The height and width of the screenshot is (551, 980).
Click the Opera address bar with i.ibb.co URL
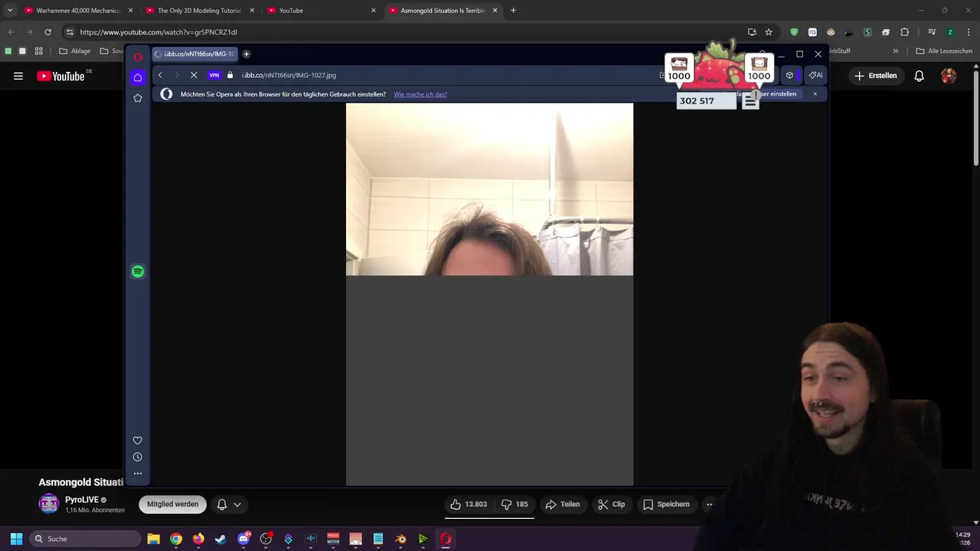pos(444,75)
